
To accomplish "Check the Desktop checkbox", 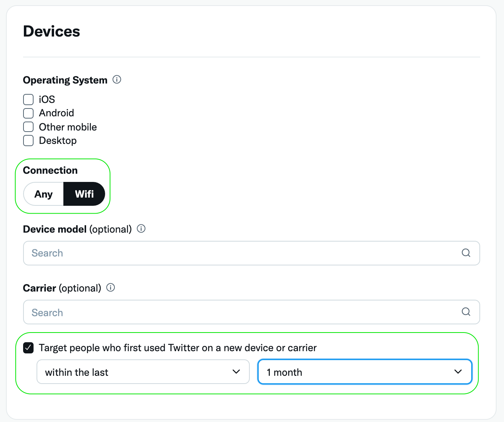I will pyautogui.click(x=28, y=141).
